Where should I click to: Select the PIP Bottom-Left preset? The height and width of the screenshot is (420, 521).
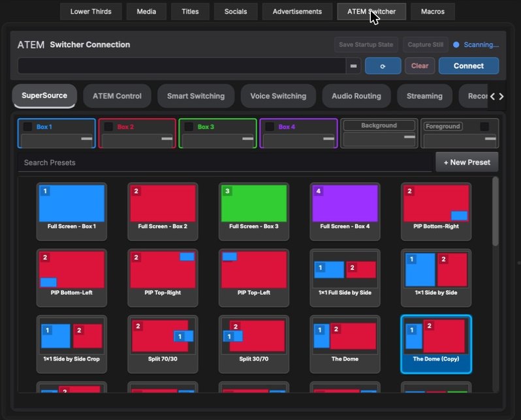72,278
